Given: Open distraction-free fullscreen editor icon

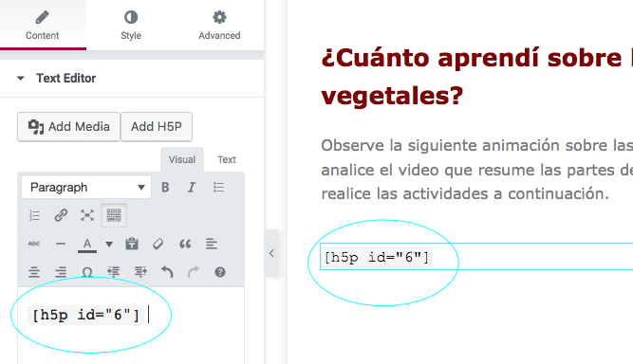Looking at the screenshot, I should (87, 215).
